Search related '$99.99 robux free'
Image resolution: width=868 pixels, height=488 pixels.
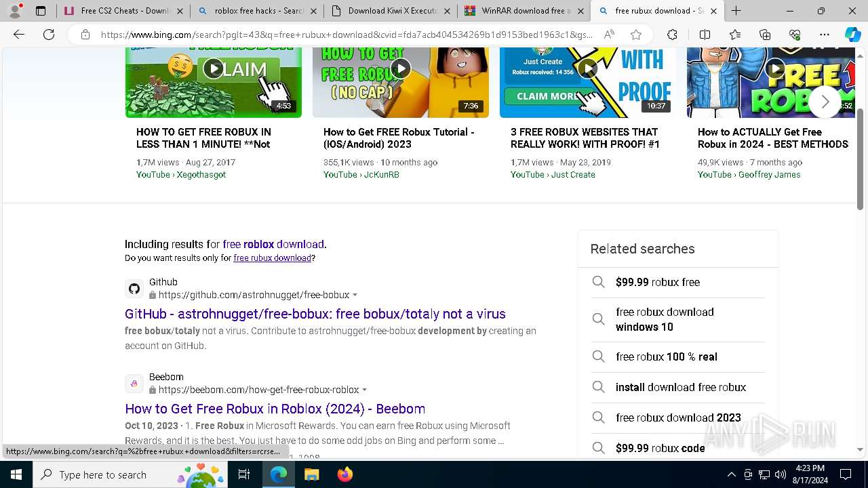coord(678,282)
